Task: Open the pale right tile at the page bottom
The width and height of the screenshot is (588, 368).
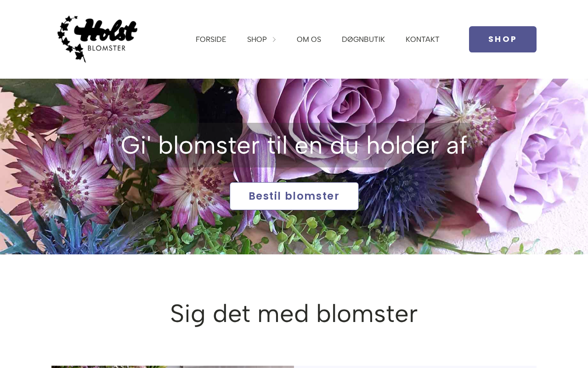Action: point(415,367)
